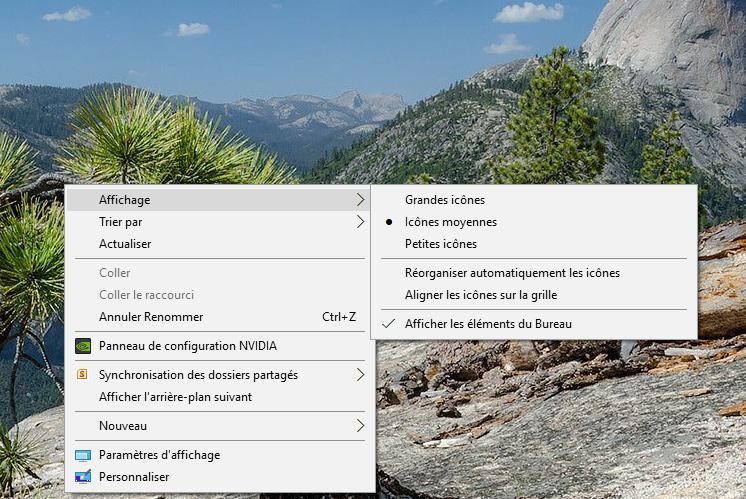Expand the Trier par submenu arrow

[360, 222]
